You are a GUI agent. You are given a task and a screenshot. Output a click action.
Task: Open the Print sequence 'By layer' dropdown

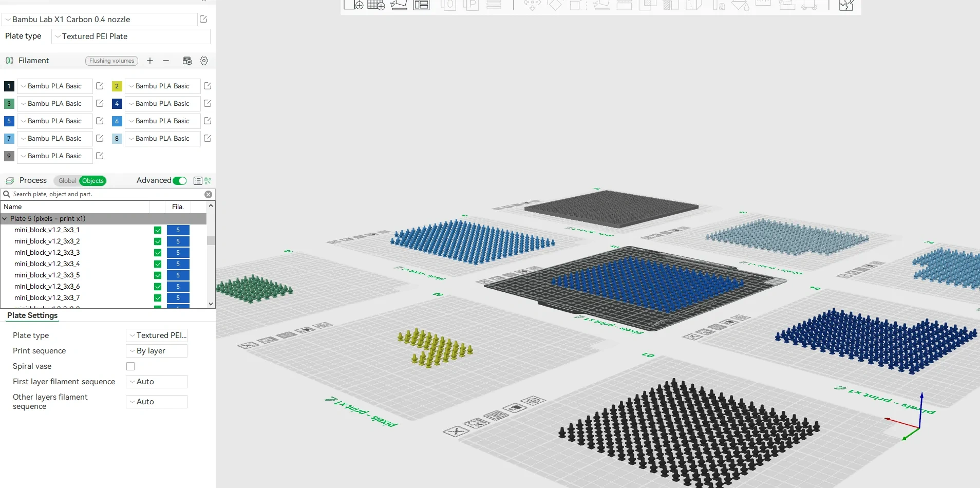point(157,351)
